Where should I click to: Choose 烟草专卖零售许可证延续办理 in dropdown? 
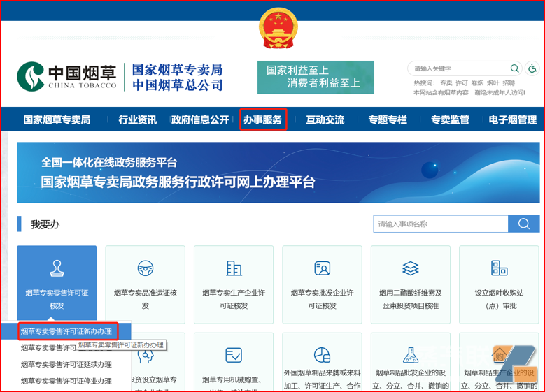(x=66, y=364)
